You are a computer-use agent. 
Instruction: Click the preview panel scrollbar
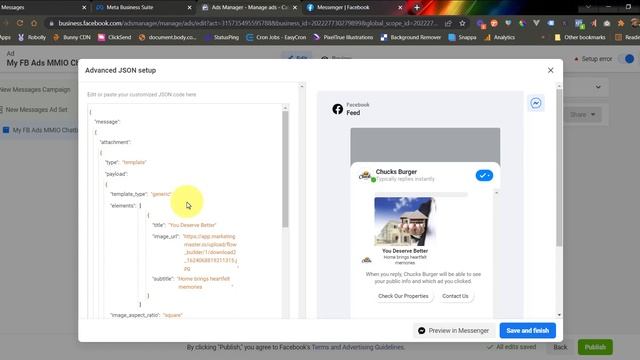coord(559,167)
